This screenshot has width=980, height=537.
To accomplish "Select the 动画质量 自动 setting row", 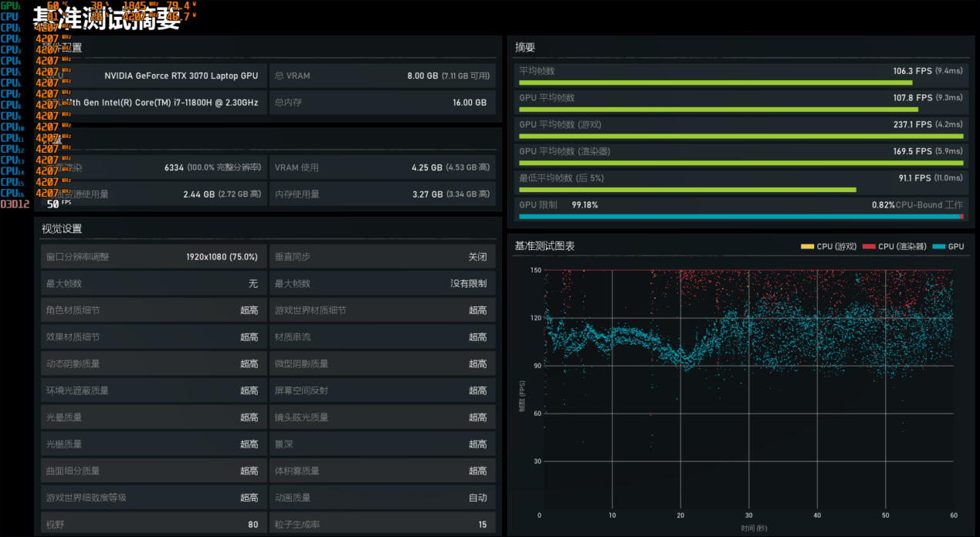I will pos(382,498).
